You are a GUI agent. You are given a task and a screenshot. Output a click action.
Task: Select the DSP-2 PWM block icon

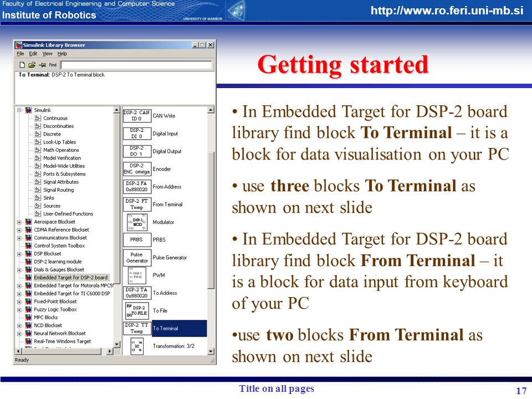coord(137,275)
